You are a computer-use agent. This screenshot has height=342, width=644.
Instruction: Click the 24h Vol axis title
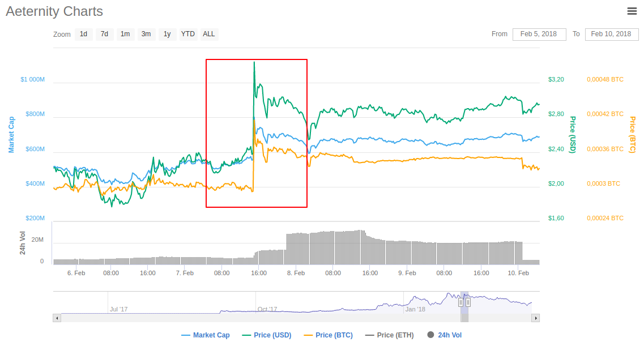(22, 243)
